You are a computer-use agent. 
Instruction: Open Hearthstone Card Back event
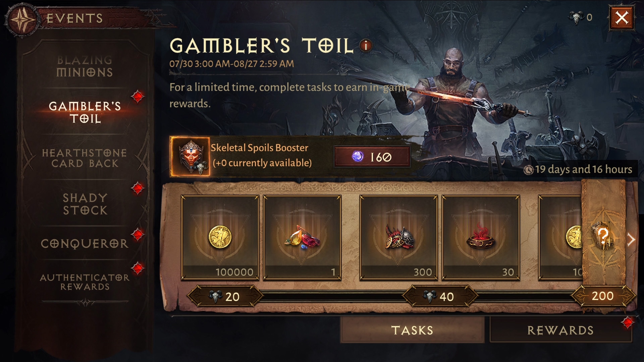click(x=85, y=158)
